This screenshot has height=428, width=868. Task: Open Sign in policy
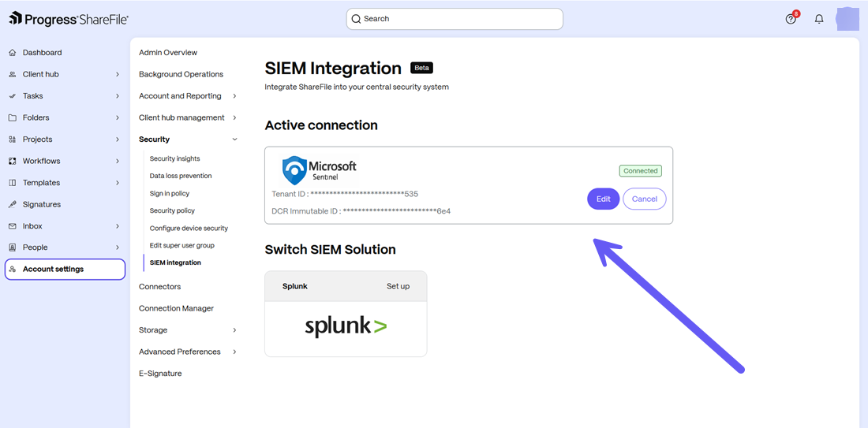click(x=170, y=194)
